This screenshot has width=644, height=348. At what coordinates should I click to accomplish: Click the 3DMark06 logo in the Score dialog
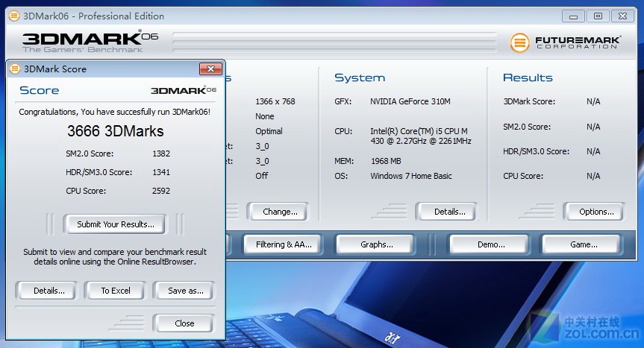click(x=184, y=90)
